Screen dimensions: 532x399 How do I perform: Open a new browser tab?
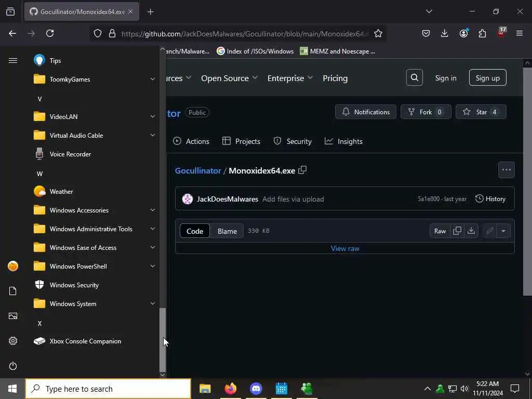(x=151, y=12)
